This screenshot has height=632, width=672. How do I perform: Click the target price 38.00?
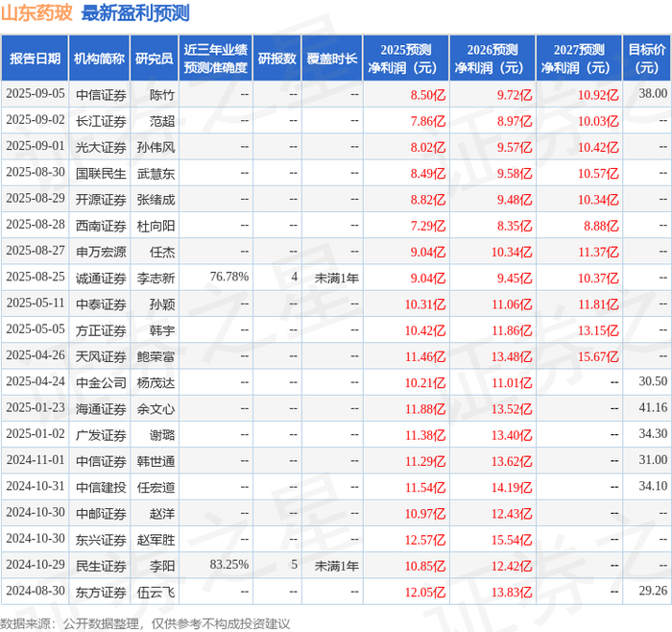(653, 93)
